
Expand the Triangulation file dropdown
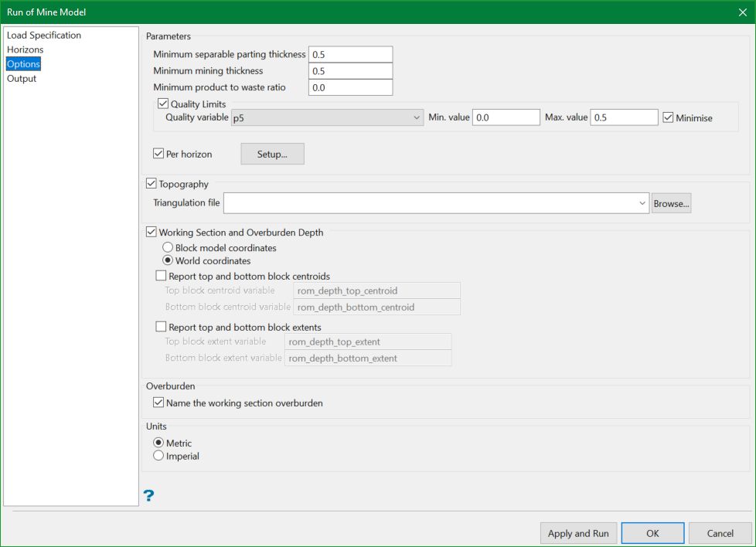coord(642,203)
